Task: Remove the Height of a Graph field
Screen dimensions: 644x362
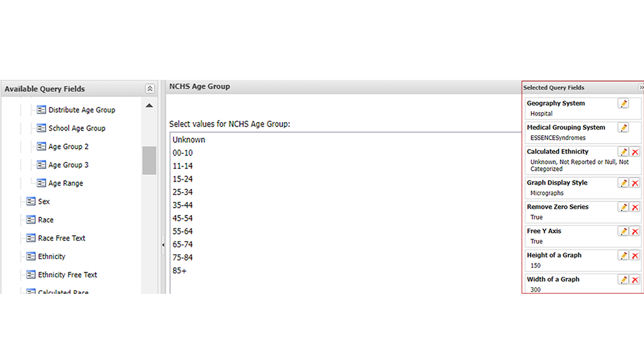Action: pyautogui.click(x=635, y=255)
